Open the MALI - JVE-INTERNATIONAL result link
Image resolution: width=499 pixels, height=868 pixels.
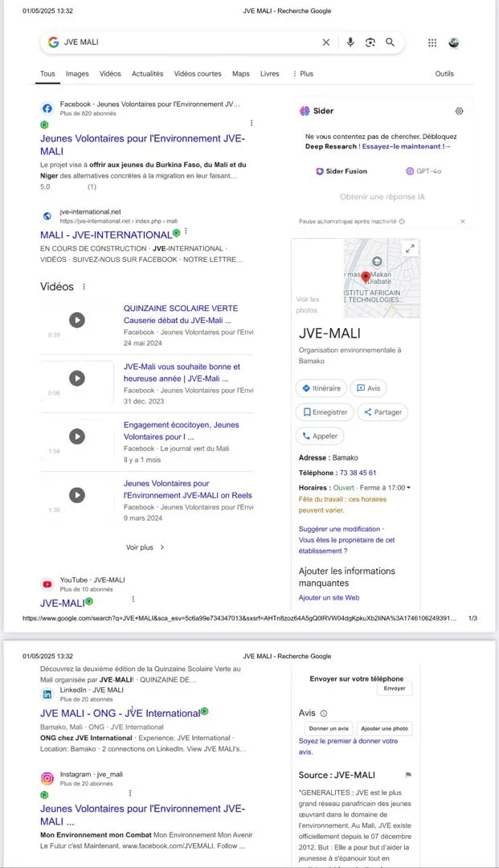[105, 235]
